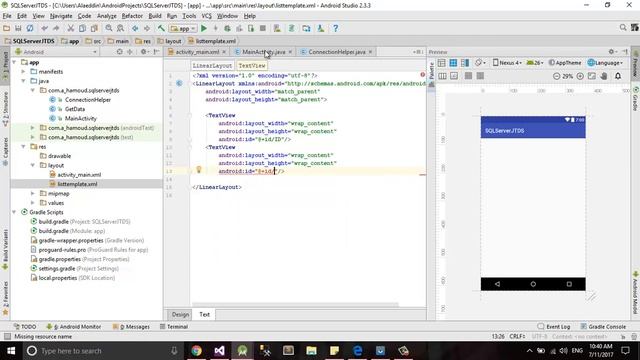Open Find with the magnifier toolbar icon
This screenshot has height=360, width=640.
pyautogui.click(x=109, y=28)
